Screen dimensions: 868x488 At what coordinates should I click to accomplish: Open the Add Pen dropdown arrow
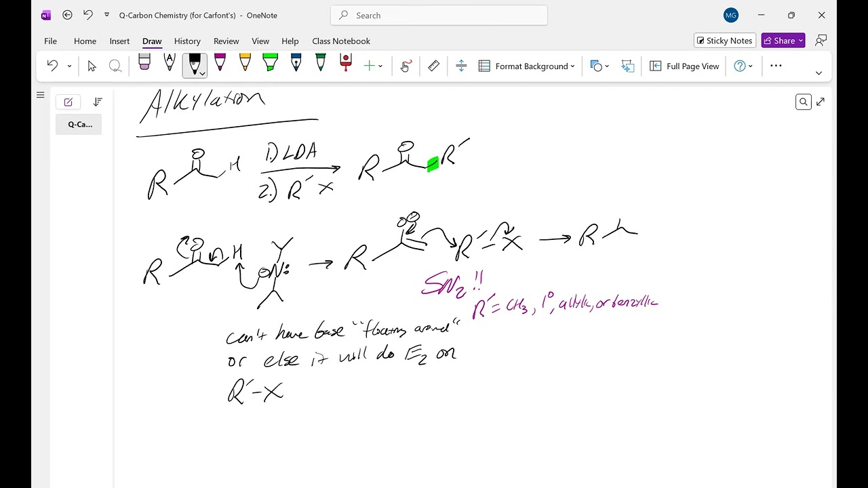(x=380, y=66)
